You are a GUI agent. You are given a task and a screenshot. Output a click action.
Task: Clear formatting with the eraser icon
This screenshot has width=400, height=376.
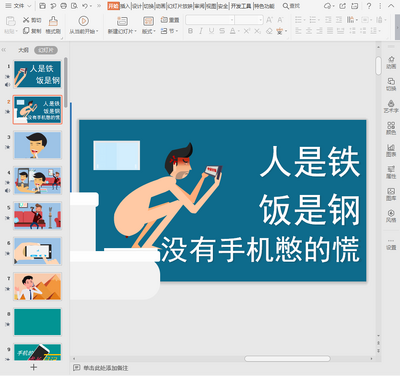coord(269,31)
